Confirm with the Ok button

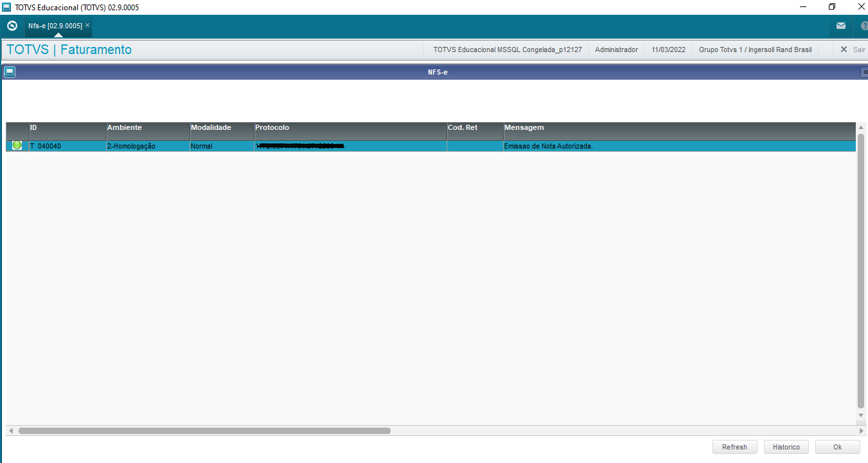838,447
